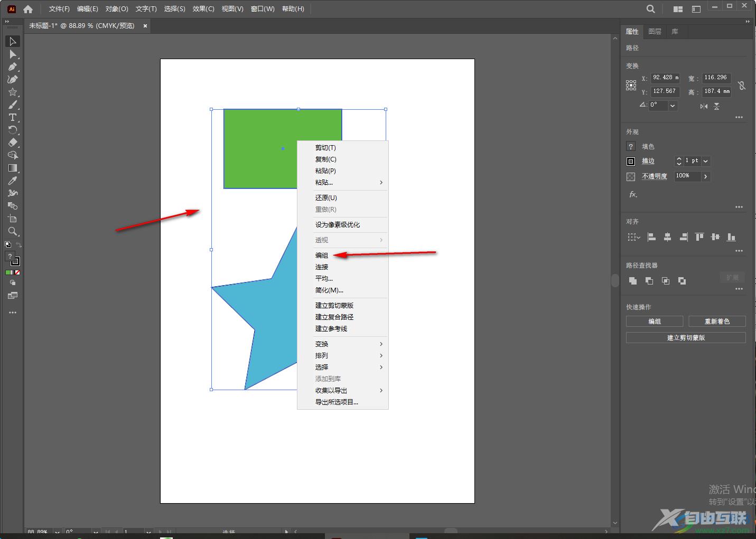
Task: Open Arrange Documents icon
Action: (678, 9)
